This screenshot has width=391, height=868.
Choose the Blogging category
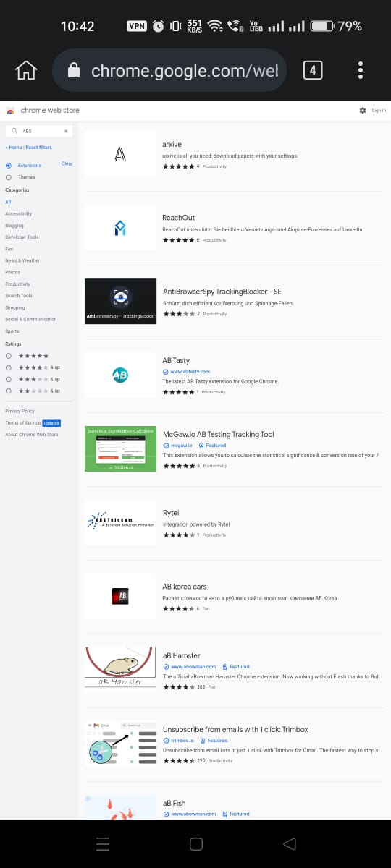click(x=14, y=226)
